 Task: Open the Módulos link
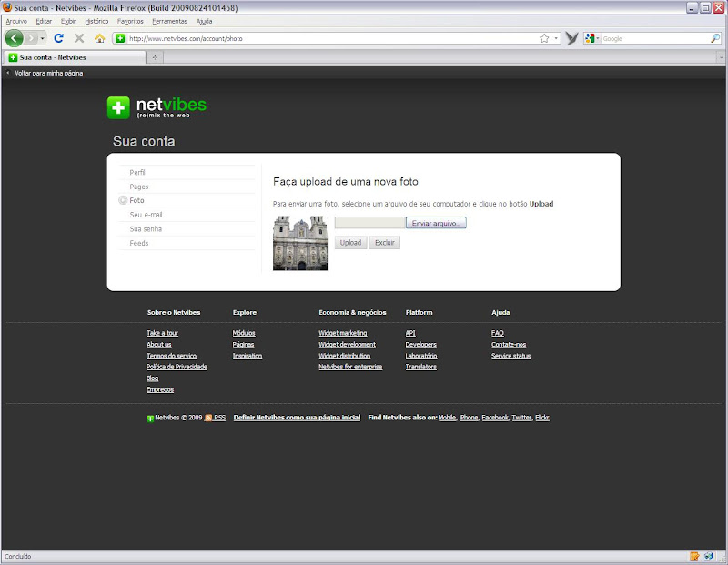pyautogui.click(x=244, y=333)
